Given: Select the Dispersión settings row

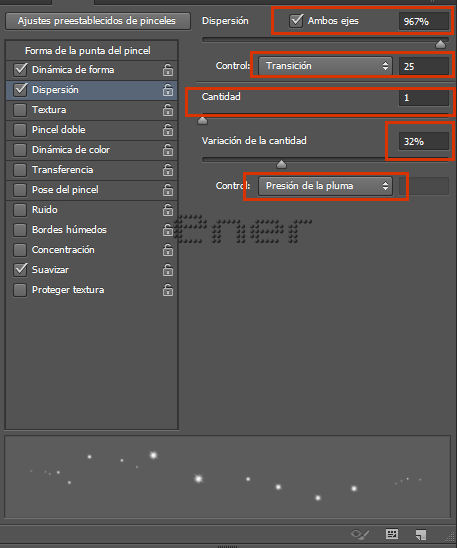Looking at the screenshot, I should coord(92,90).
